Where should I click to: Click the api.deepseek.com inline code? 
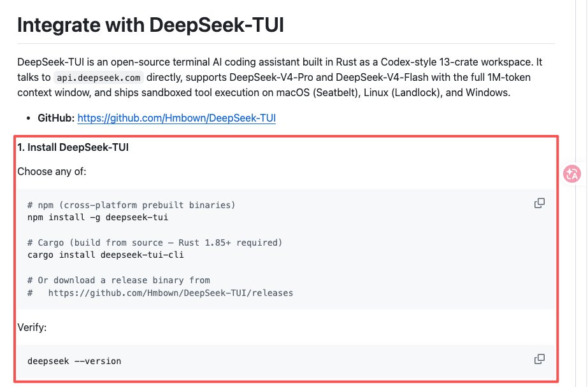click(99, 78)
